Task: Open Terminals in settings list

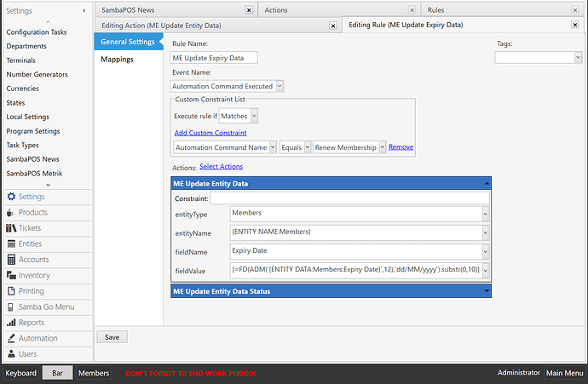Action: 20,60
